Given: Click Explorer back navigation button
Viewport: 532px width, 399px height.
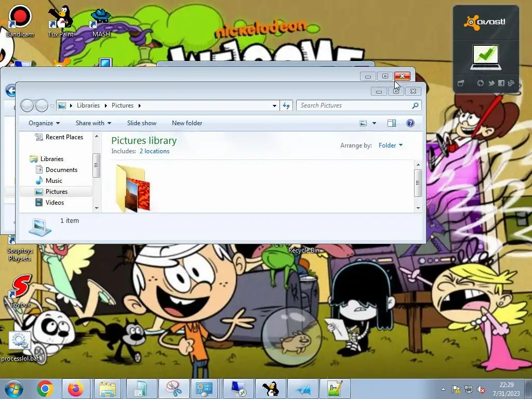Looking at the screenshot, I should [x=27, y=105].
